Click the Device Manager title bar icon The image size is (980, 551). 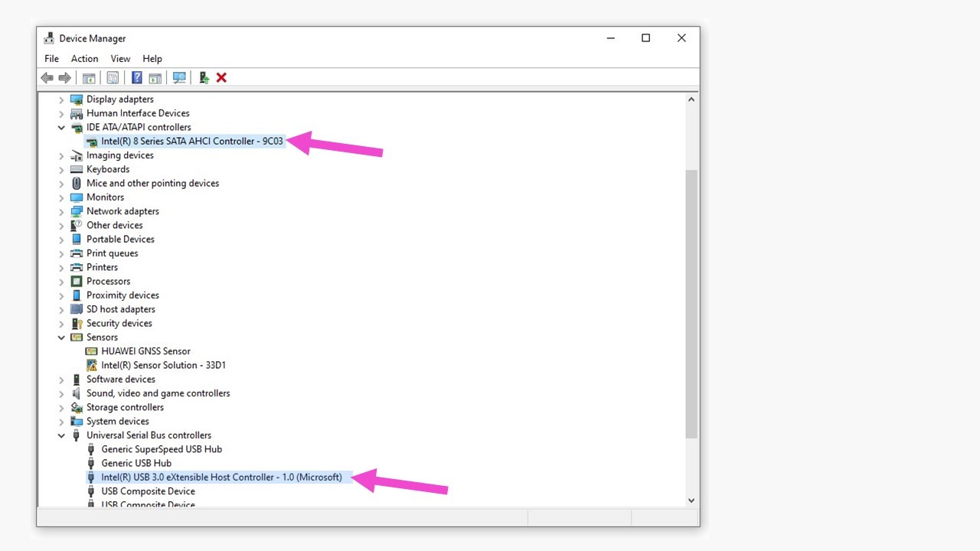pos(49,38)
